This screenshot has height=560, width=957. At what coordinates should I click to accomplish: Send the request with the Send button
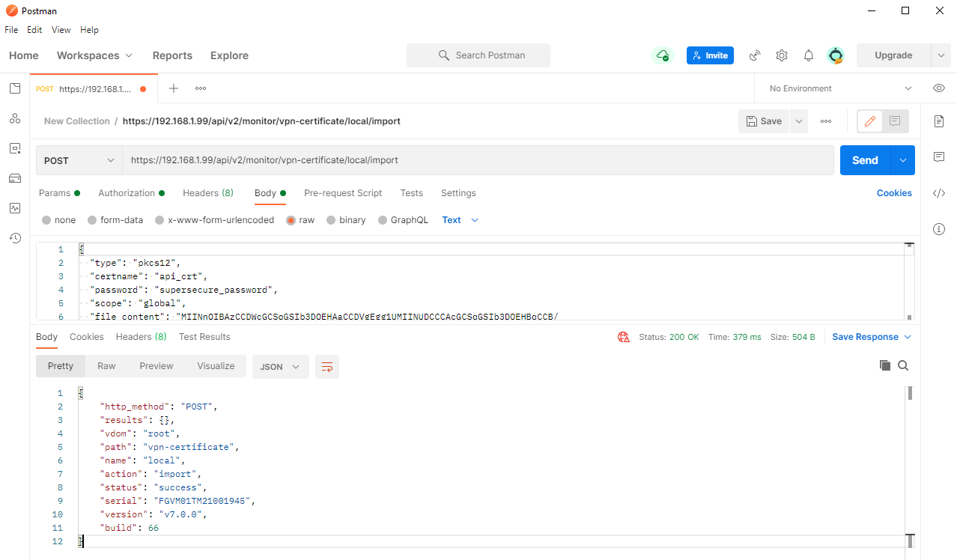click(x=865, y=159)
